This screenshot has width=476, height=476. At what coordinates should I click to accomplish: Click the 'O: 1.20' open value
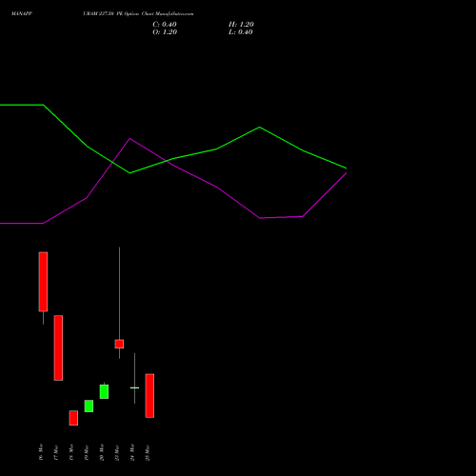165,32
